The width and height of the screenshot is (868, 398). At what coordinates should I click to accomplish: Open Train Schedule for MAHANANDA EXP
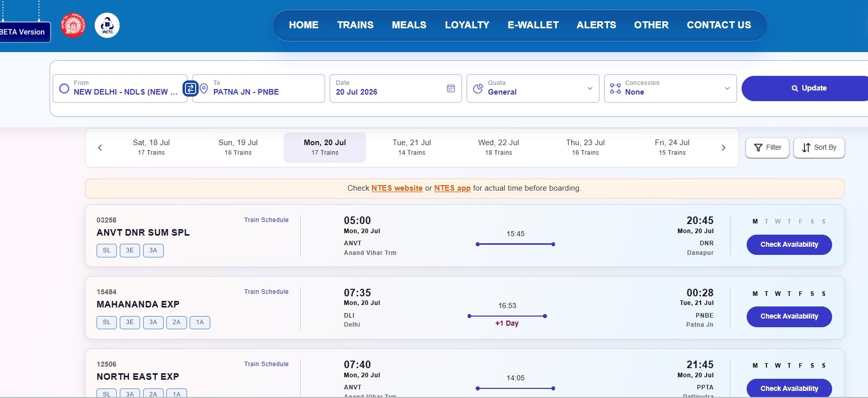click(x=266, y=292)
